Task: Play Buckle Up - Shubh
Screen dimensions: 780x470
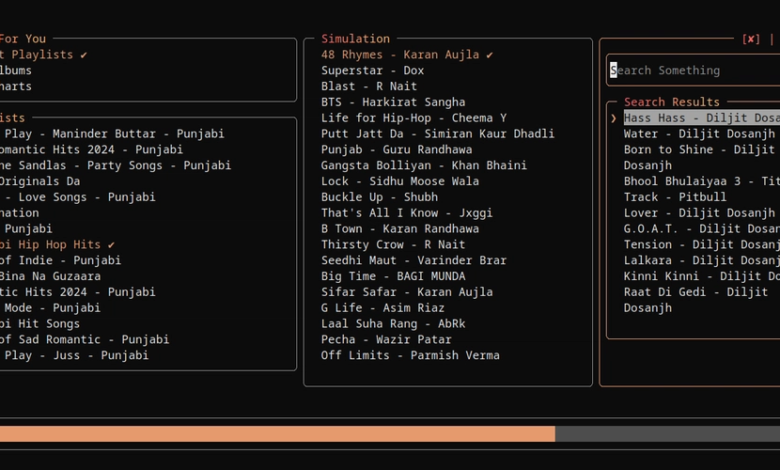Action: 379,197
